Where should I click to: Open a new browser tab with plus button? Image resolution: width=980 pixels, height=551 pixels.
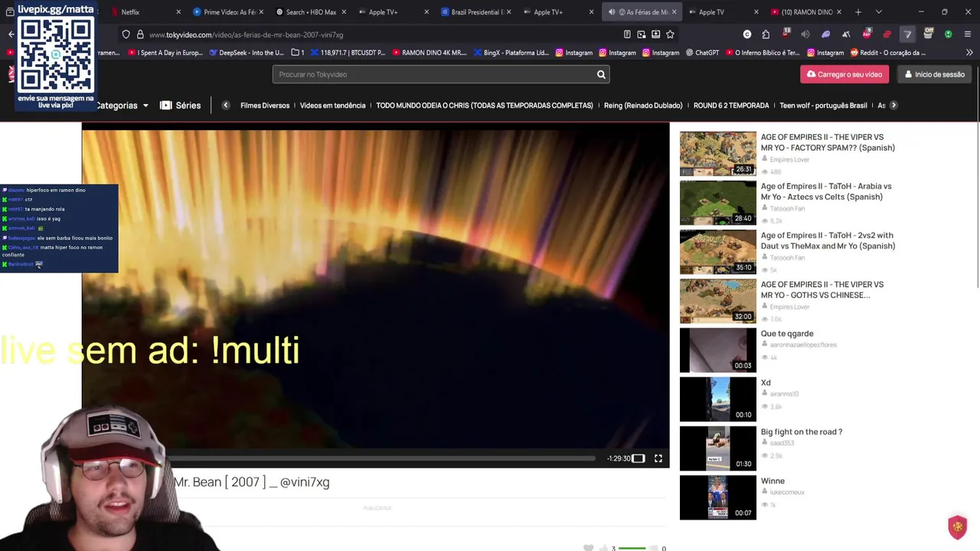[x=858, y=12]
